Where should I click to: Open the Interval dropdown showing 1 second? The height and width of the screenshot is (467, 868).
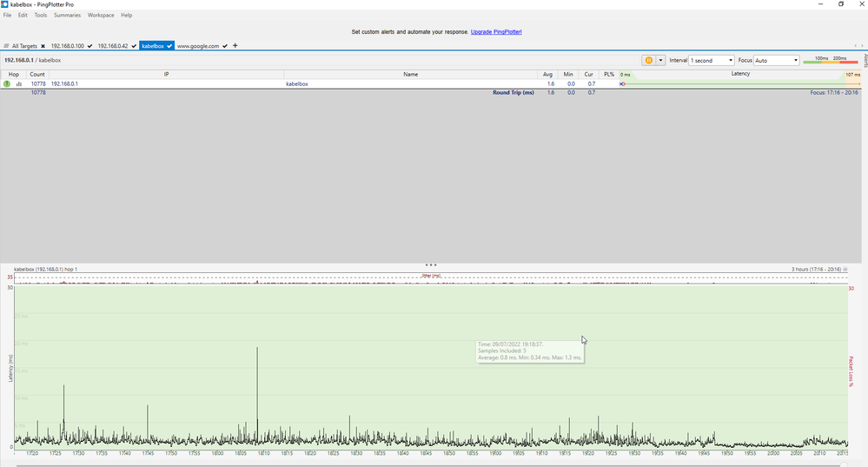coord(712,61)
